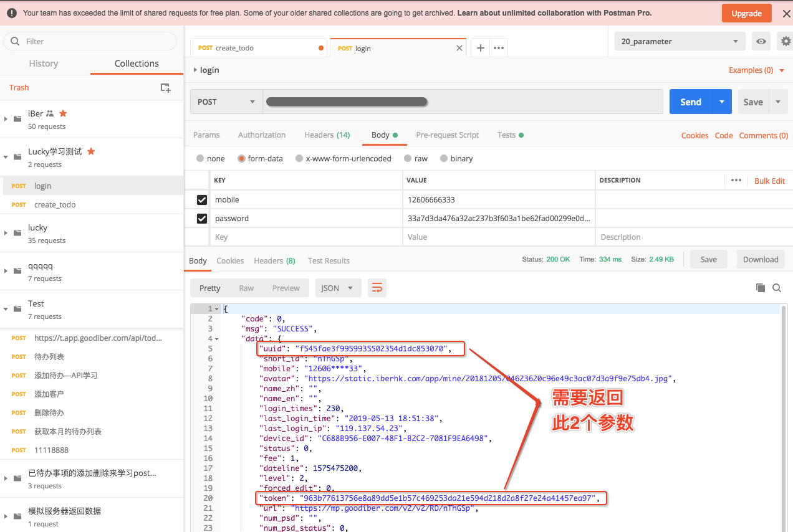Switch response view to Raw

246,288
